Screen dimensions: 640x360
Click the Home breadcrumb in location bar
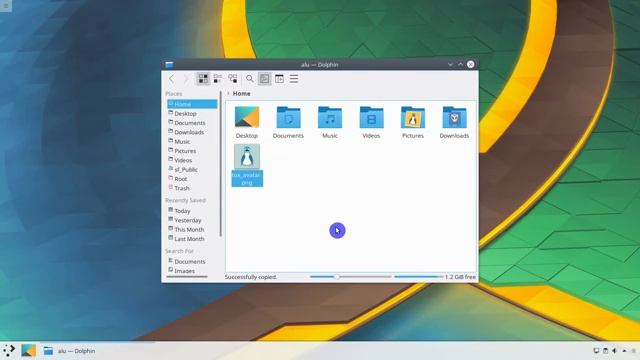[x=242, y=93]
